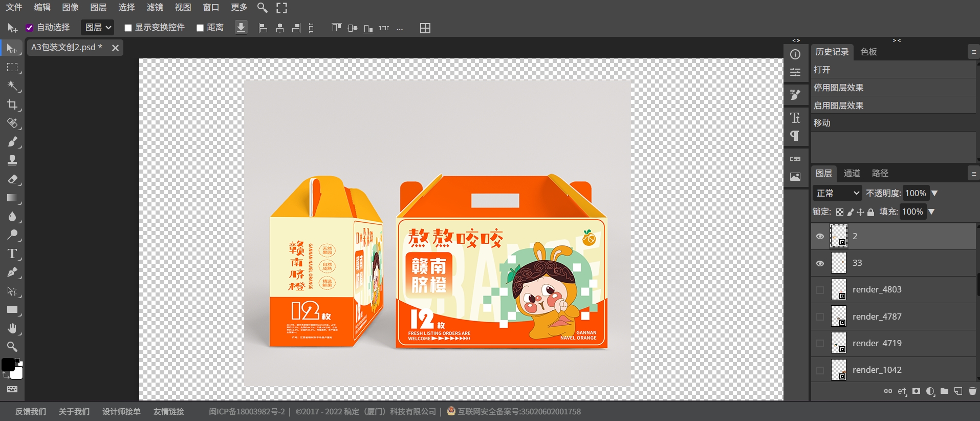Image resolution: width=980 pixels, height=421 pixels.
Task: Choose the Magic Wand tool
Action: 12,86
